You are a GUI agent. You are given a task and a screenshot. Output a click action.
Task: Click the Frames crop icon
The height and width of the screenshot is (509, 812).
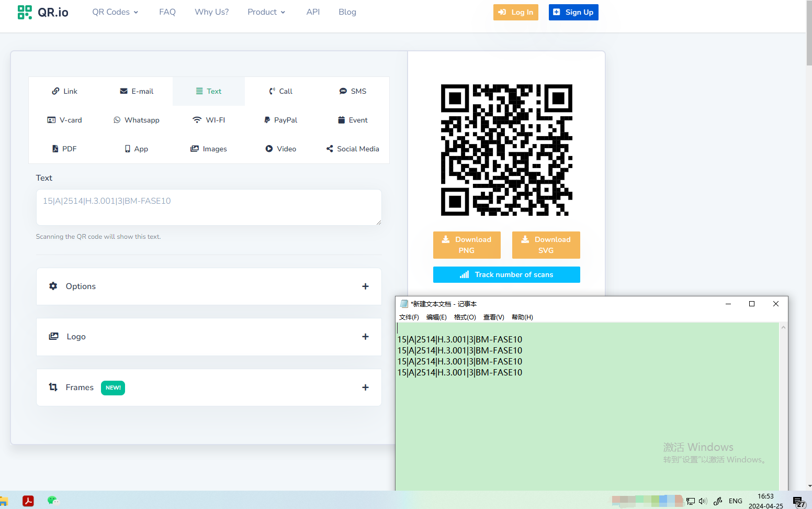click(53, 387)
